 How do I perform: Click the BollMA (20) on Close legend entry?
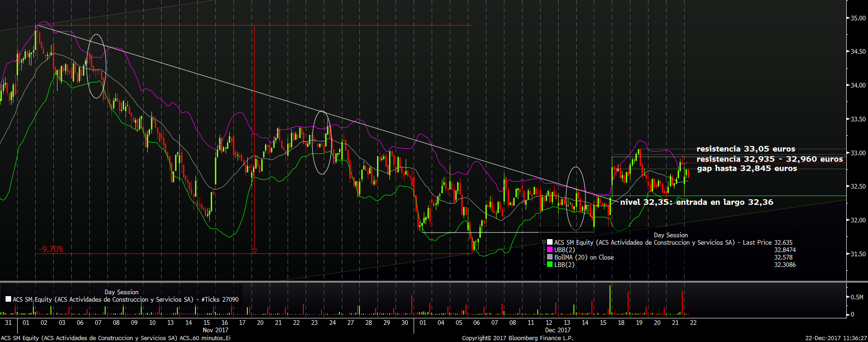click(x=584, y=257)
